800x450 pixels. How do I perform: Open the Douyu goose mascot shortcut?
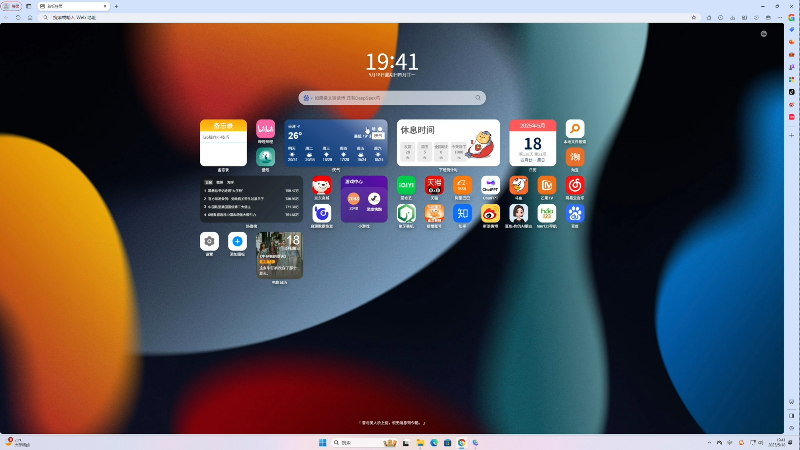click(518, 185)
